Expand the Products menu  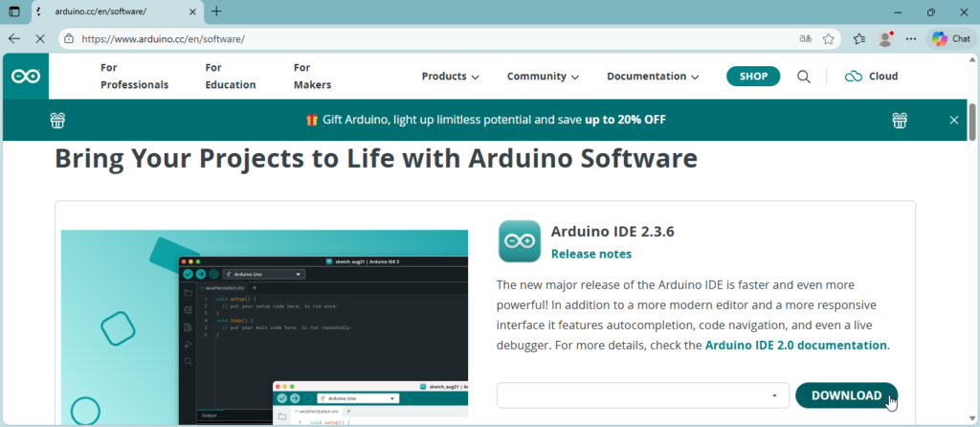point(450,77)
